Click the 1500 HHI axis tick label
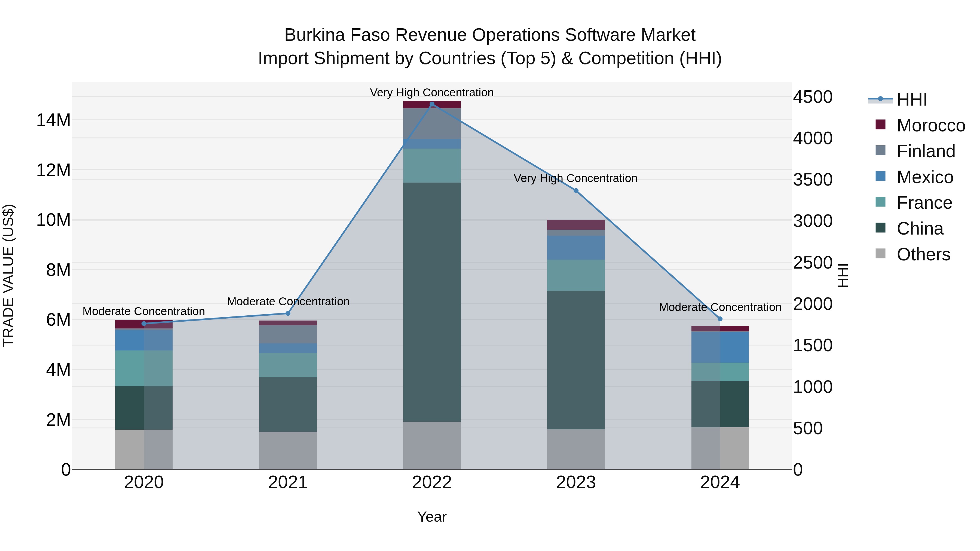 (813, 345)
